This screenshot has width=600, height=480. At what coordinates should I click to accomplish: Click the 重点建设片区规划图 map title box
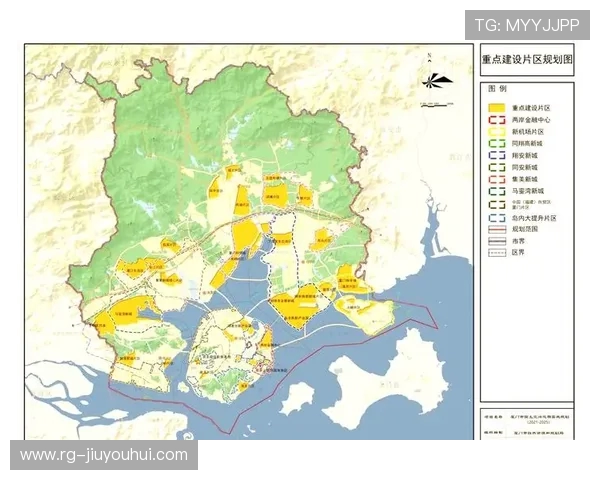tap(526, 60)
